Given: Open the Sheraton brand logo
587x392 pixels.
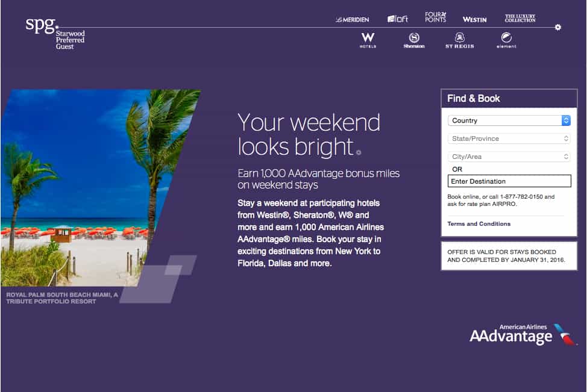Looking at the screenshot, I should coord(414,40).
